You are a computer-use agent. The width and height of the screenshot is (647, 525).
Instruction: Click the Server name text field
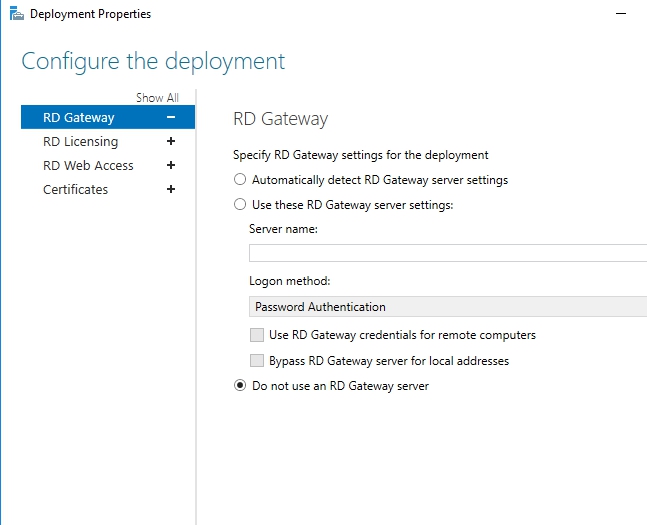pos(447,253)
